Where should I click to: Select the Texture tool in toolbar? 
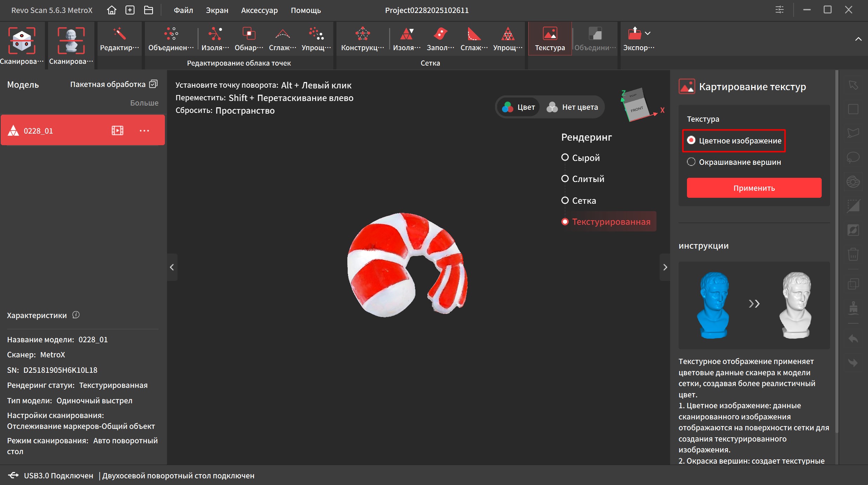[x=549, y=39]
